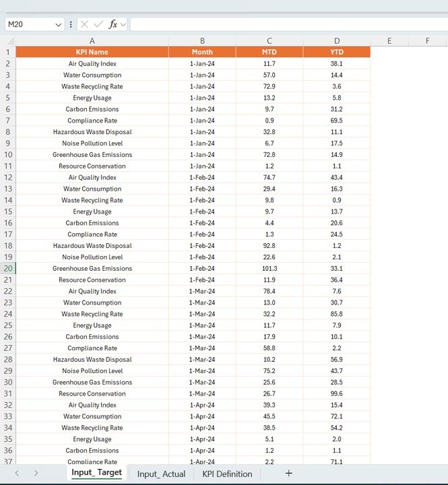
Task: Select the cell with value 101.3
Action: 269,269
